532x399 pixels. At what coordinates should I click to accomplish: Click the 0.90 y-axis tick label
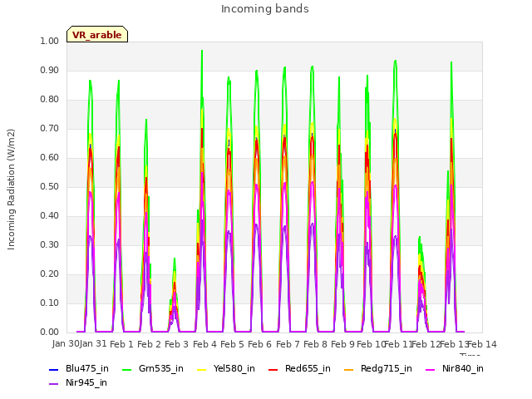coord(50,70)
